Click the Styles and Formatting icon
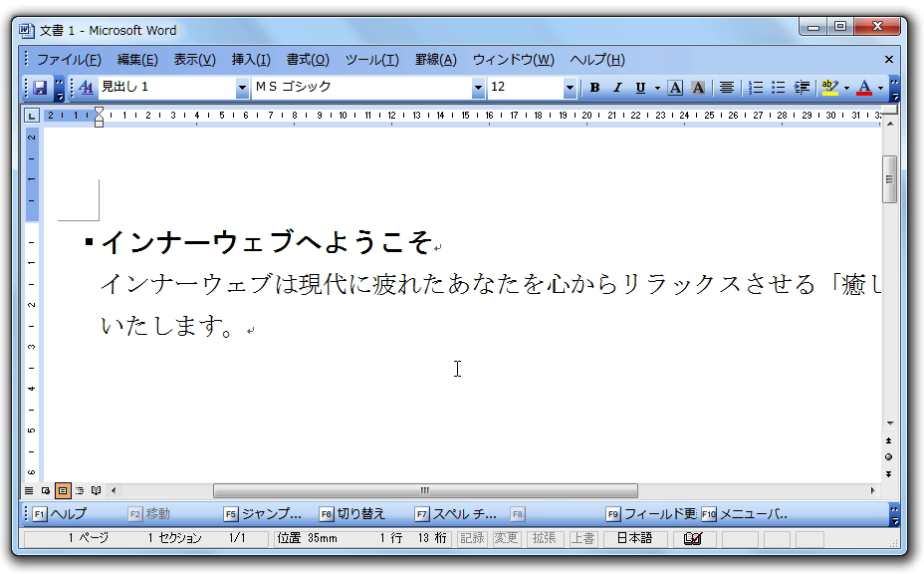 [86, 88]
